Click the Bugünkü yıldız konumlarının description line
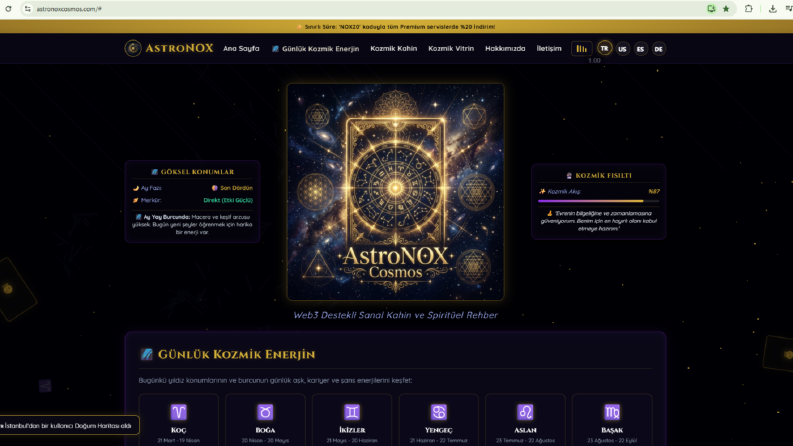Screen dimensions: 793x446 [x=275, y=380]
